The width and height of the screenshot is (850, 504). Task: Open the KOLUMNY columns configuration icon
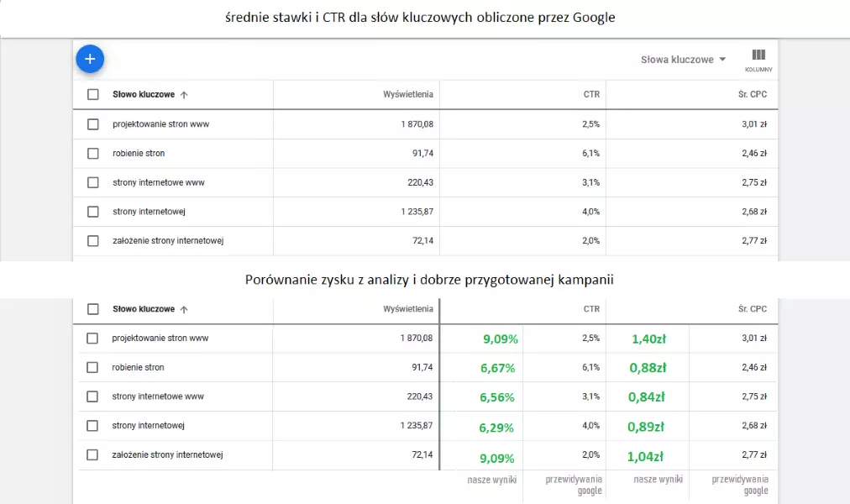758,58
